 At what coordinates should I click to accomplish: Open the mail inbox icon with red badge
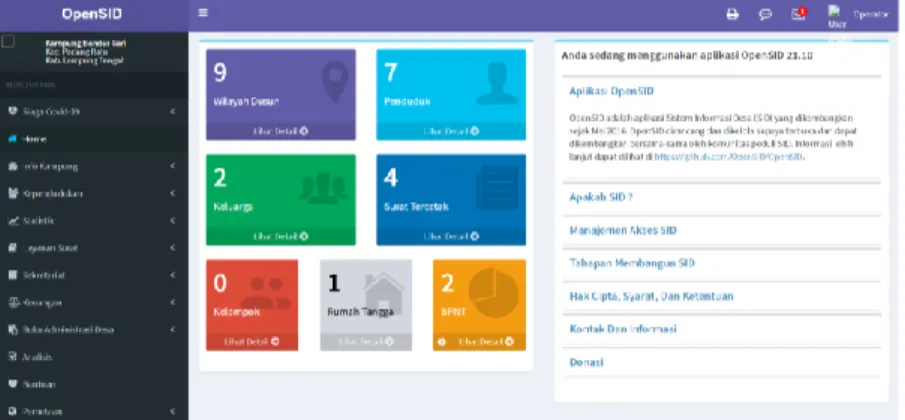click(x=799, y=14)
